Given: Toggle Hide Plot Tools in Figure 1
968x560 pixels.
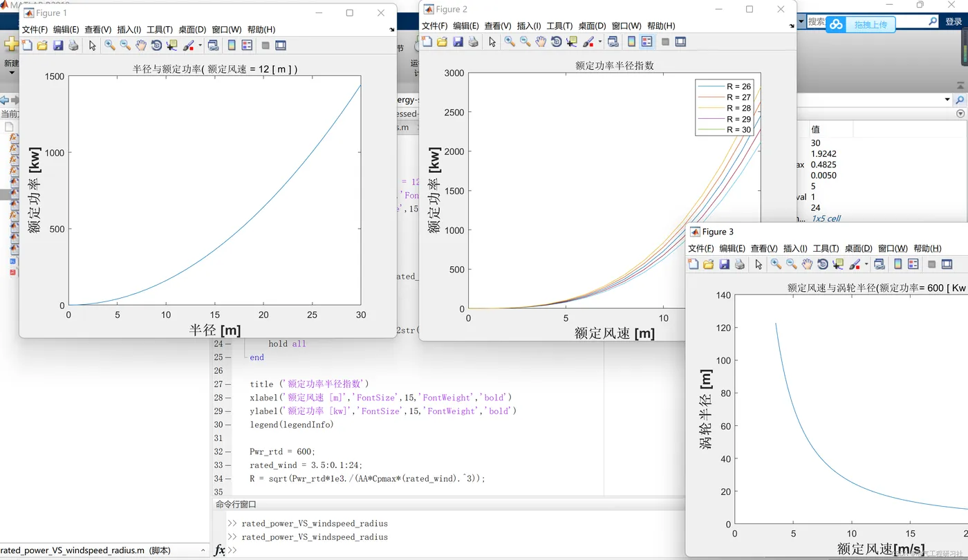Looking at the screenshot, I should pyautogui.click(x=266, y=46).
